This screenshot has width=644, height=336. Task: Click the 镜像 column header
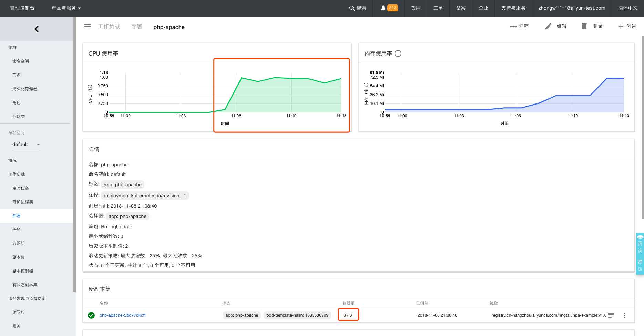(494, 303)
